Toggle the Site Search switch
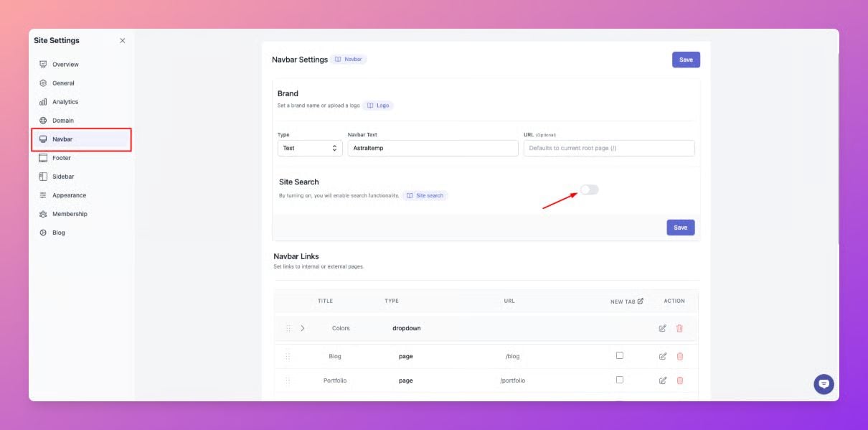Screen dimensions: 868x430 tap(589, 190)
